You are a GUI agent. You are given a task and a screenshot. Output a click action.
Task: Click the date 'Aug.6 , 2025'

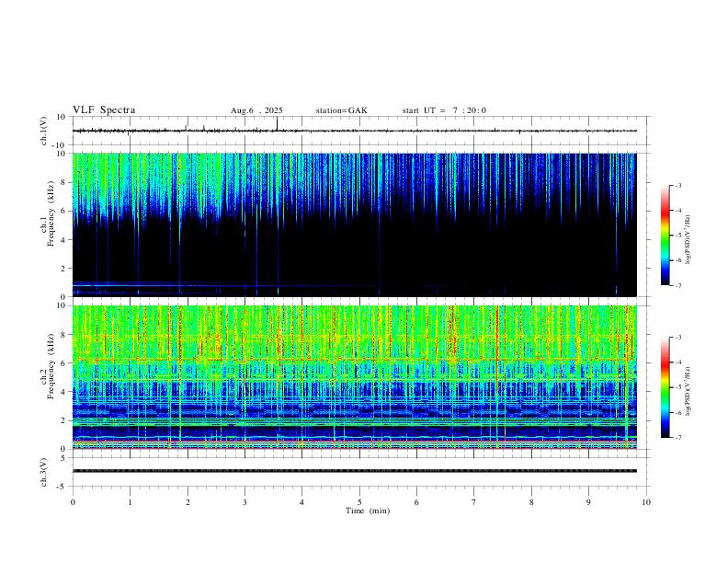[256, 110]
